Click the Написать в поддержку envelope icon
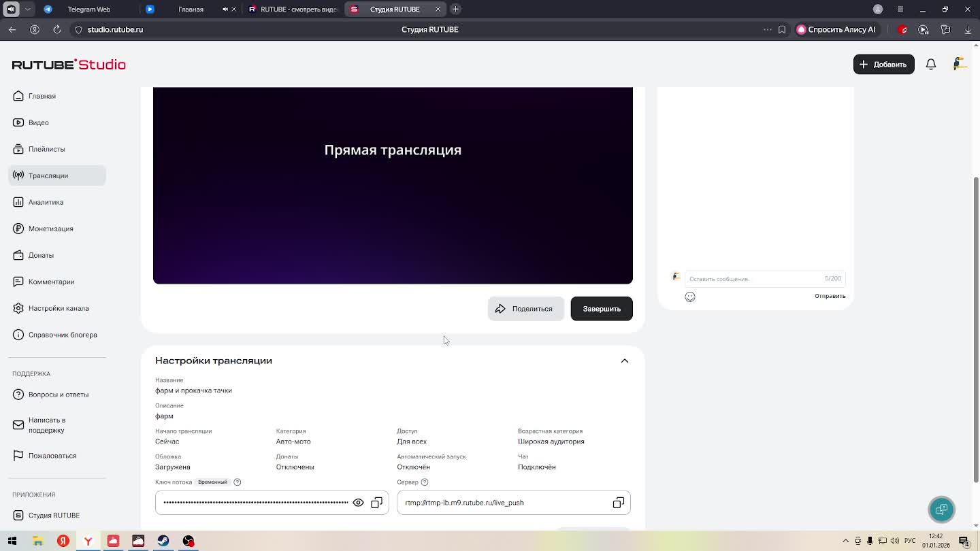980x551 pixels. (x=18, y=425)
